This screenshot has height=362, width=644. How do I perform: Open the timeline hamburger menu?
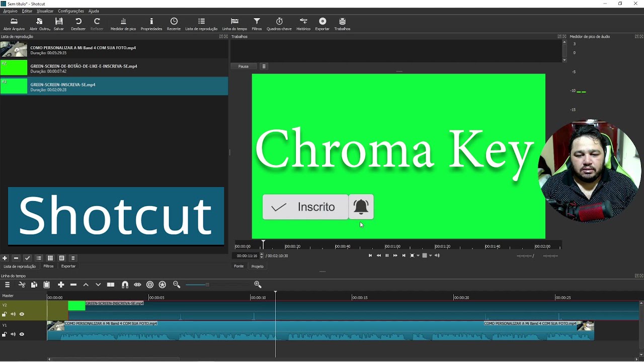tap(7, 285)
